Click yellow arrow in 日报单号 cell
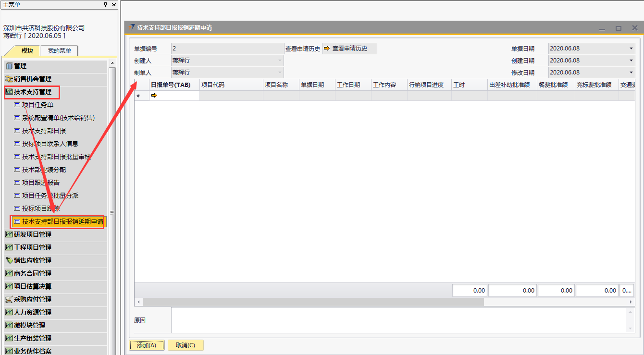644x355 pixels. coord(154,96)
